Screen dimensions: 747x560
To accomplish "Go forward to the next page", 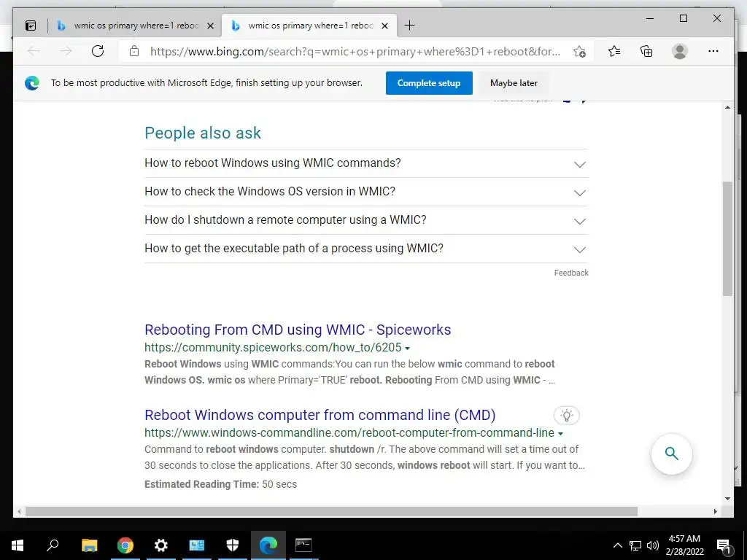I will pos(66,51).
